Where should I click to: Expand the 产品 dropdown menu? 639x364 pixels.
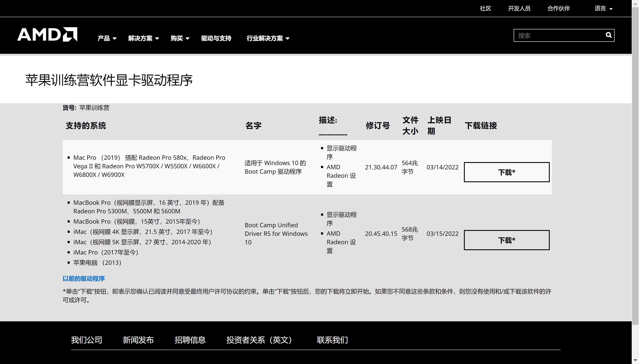107,38
